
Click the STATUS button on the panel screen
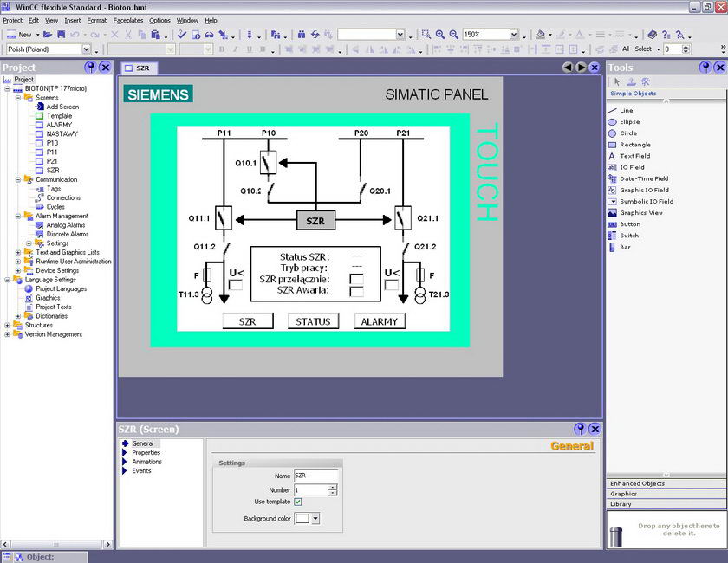click(x=313, y=321)
